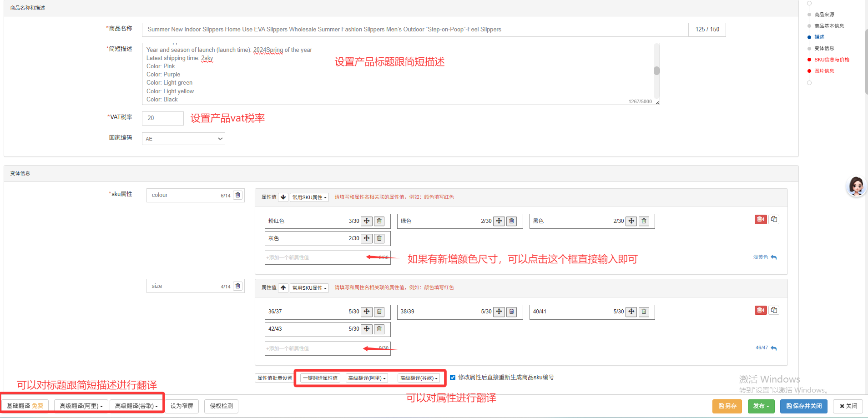Delete the colour SKU attribute with trash icon
Screen dimensions: 868x418
[x=237, y=195]
